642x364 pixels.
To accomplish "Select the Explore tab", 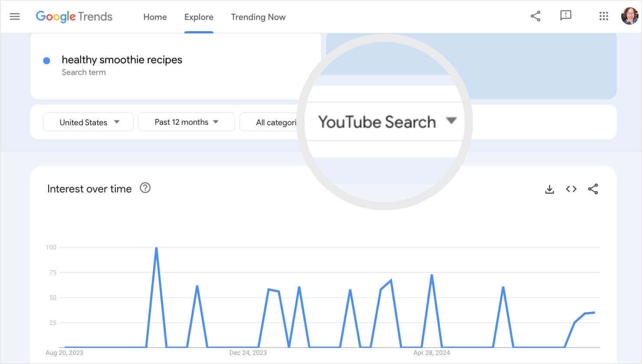I will (x=199, y=17).
